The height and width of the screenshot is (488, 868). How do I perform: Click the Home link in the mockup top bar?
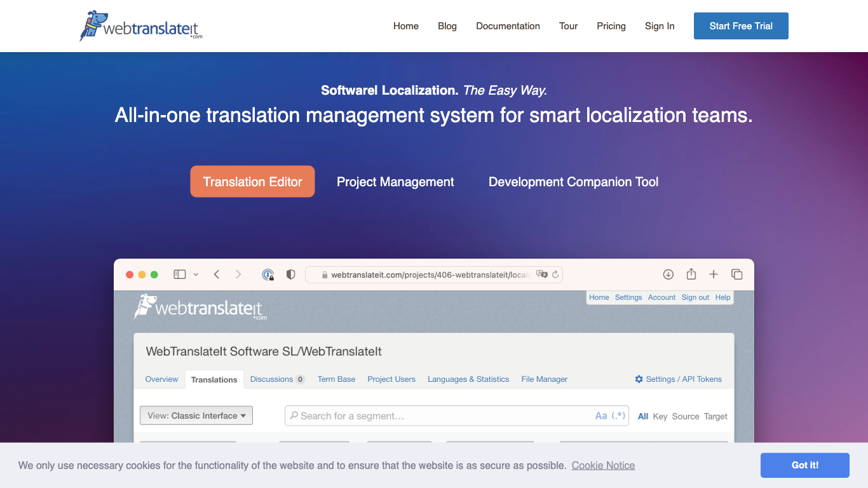599,297
